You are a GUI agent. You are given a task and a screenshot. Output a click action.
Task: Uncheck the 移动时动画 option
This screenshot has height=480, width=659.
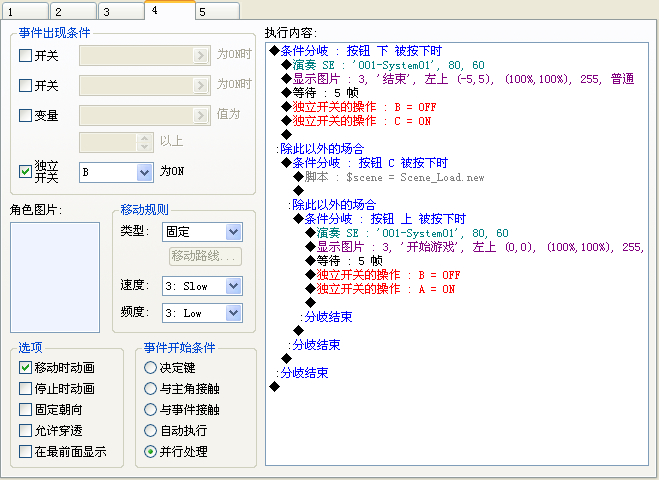tap(25, 367)
